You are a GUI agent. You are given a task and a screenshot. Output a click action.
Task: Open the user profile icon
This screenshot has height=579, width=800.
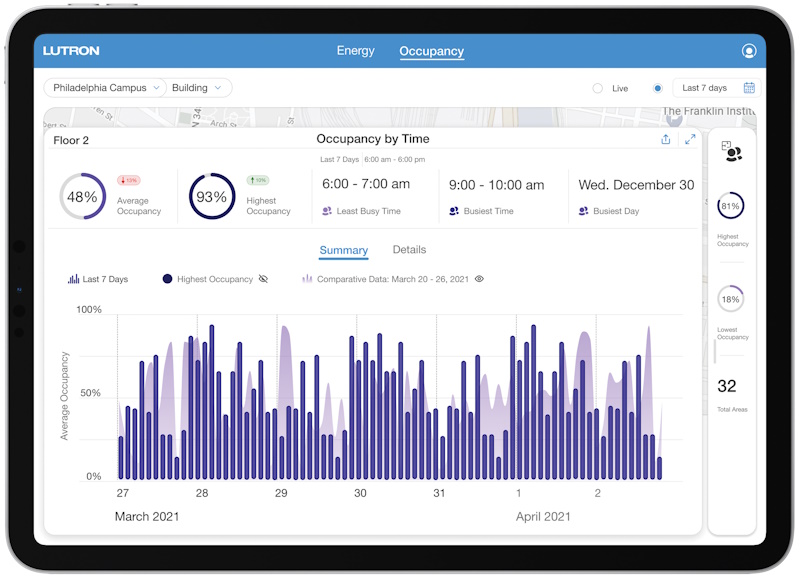tap(749, 51)
